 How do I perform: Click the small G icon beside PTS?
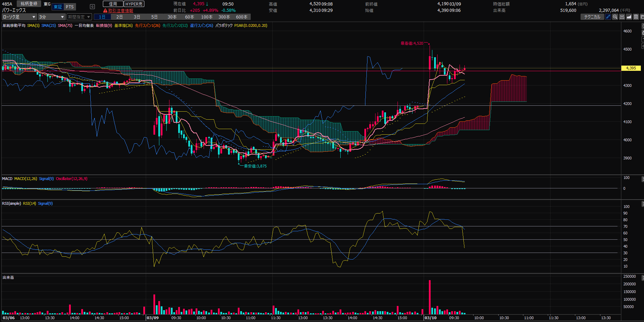[x=92, y=7]
